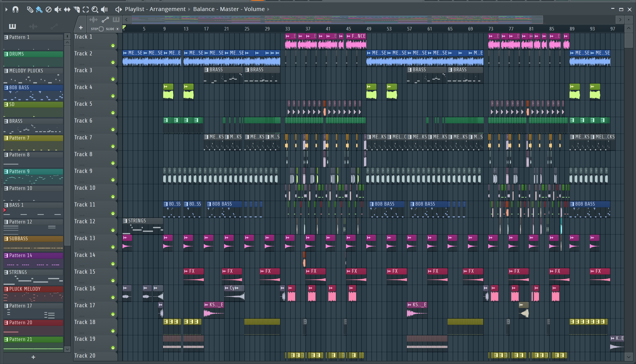Image resolution: width=636 pixels, height=364 pixels.
Task: Click 'Playlist - Arrangement' title
Action: tap(155, 9)
